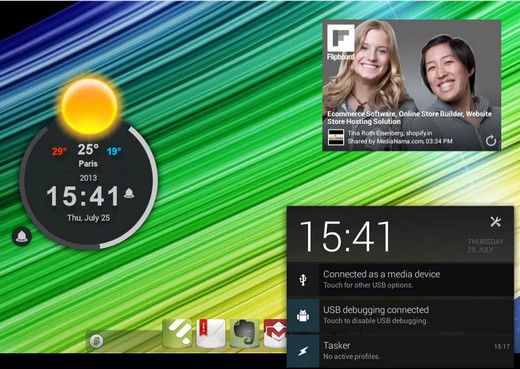Launch Evernote from the dock

click(245, 333)
